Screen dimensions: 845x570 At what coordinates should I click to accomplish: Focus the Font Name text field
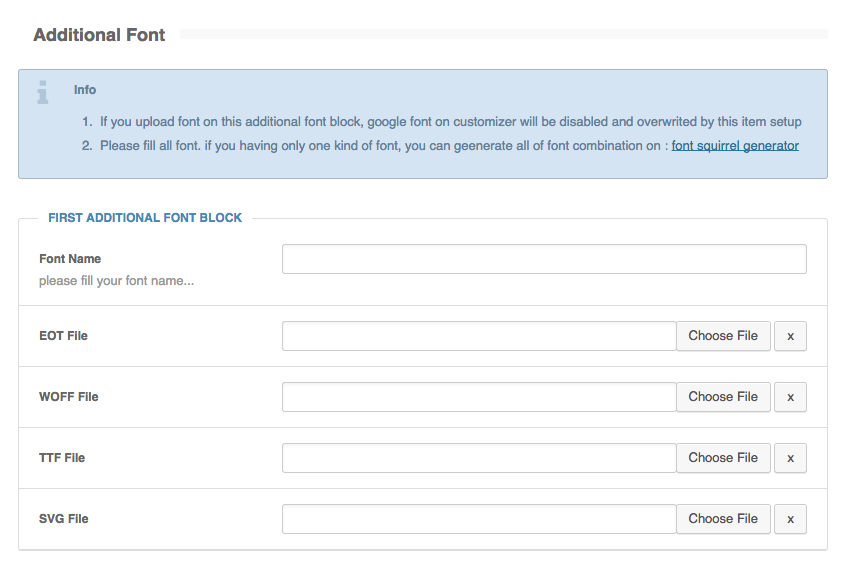pos(543,259)
